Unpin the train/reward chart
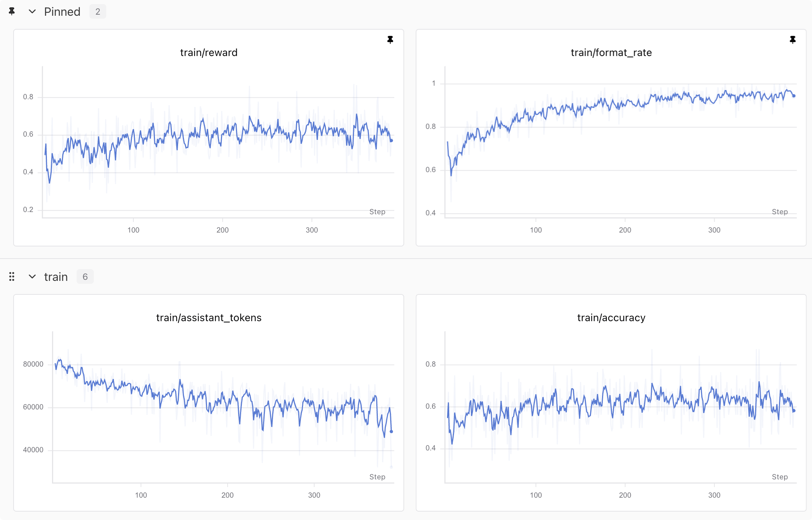The image size is (812, 520). click(390, 40)
